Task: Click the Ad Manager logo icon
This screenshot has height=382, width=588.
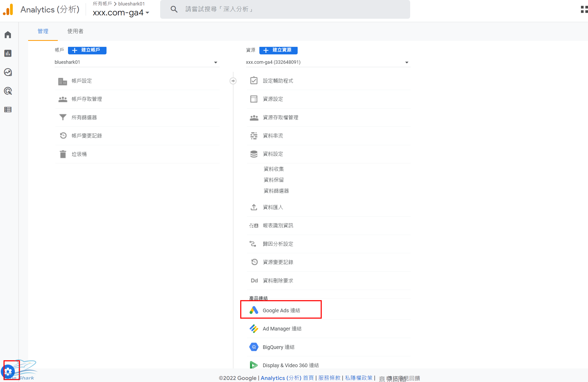Action: (254, 329)
